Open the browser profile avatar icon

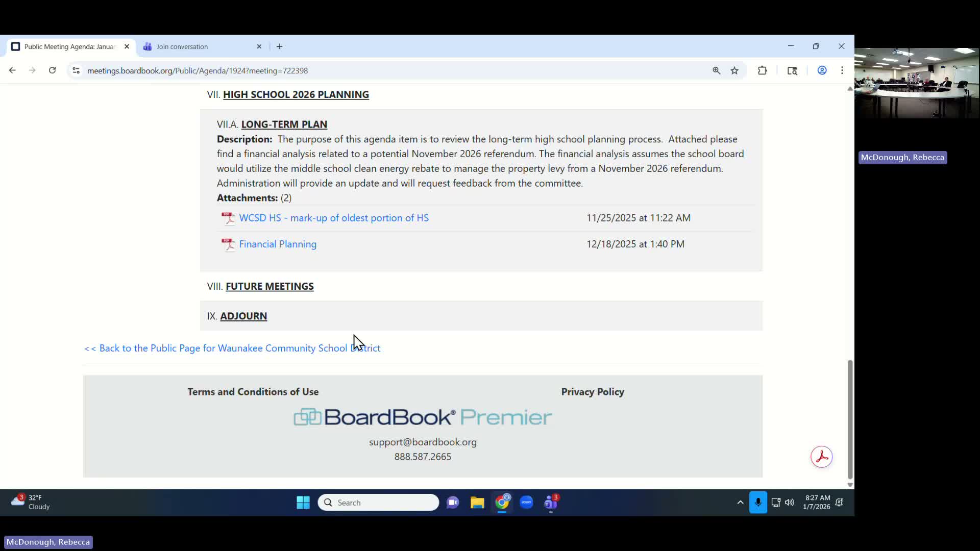822,70
